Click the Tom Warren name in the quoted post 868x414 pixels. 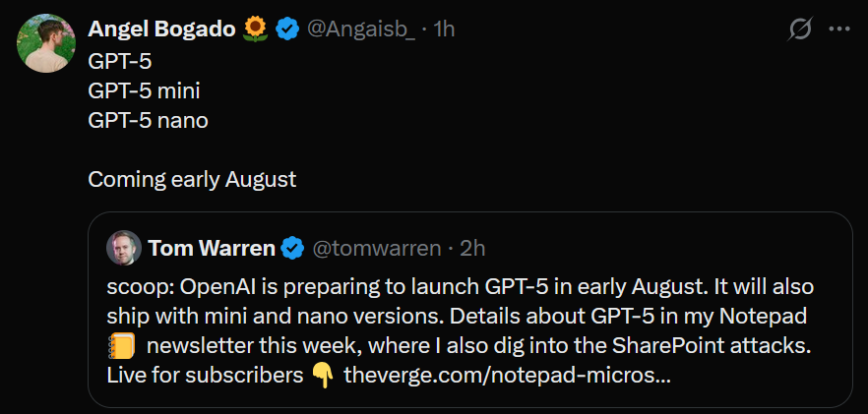tap(210, 248)
